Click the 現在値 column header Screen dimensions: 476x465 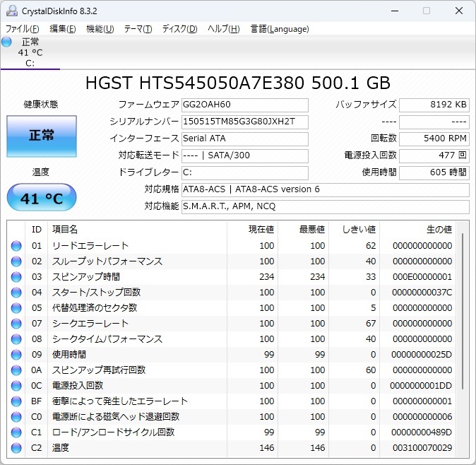click(x=252, y=230)
